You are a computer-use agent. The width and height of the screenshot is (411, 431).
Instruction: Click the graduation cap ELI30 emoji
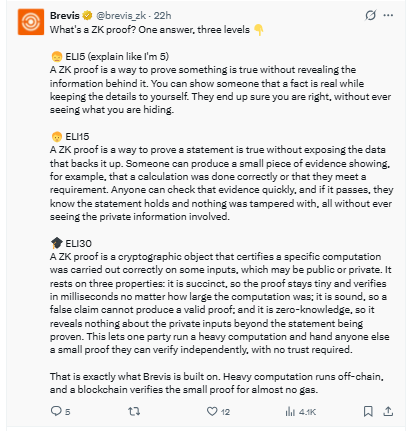coord(57,243)
